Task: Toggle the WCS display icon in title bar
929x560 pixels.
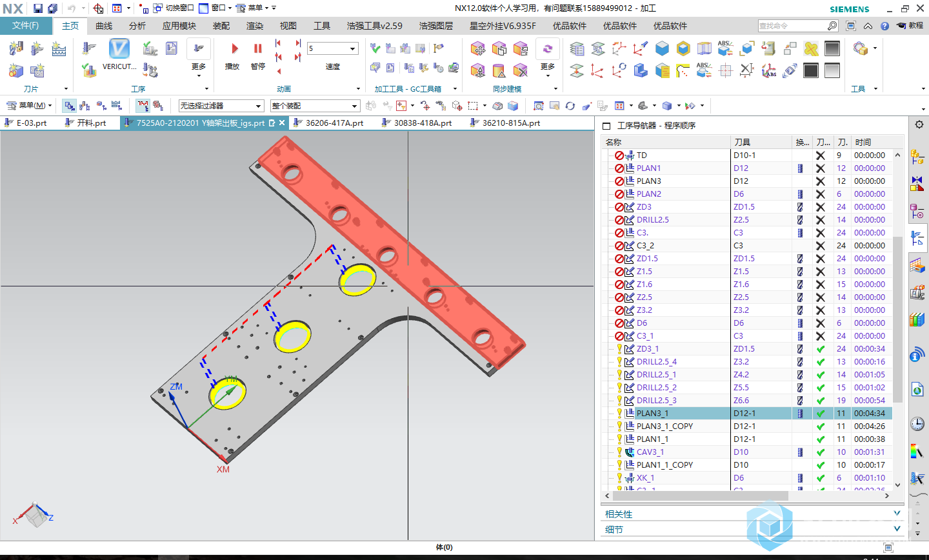Action: pyautogui.click(x=98, y=8)
